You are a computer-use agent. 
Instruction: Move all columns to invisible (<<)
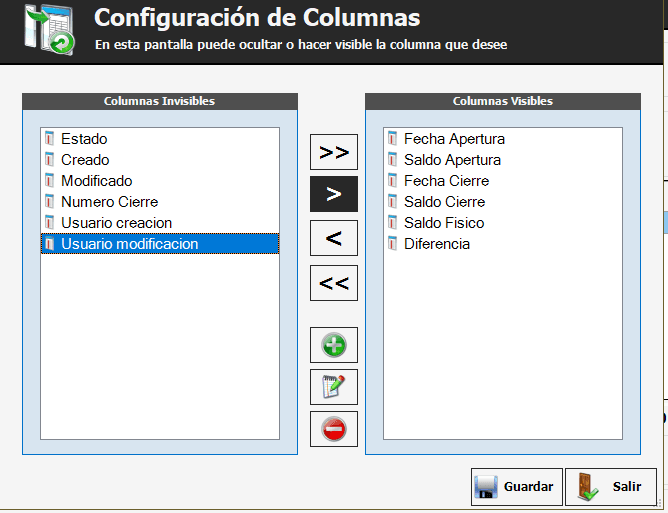(x=333, y=283)
